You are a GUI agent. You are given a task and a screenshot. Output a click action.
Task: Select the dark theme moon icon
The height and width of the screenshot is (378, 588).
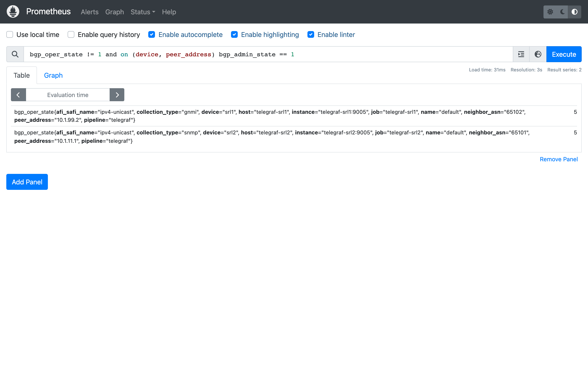562,12
